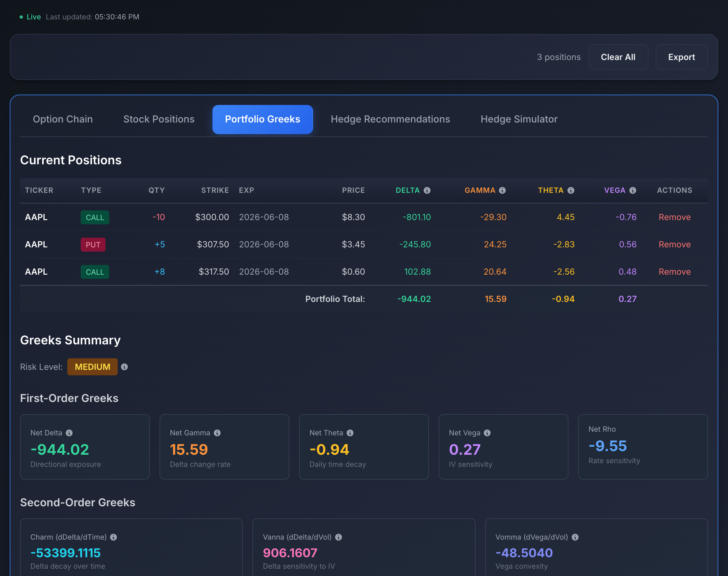Click the 24.25 gamma cell
This screenshot has width=728, height=576.
coord(495,244)
